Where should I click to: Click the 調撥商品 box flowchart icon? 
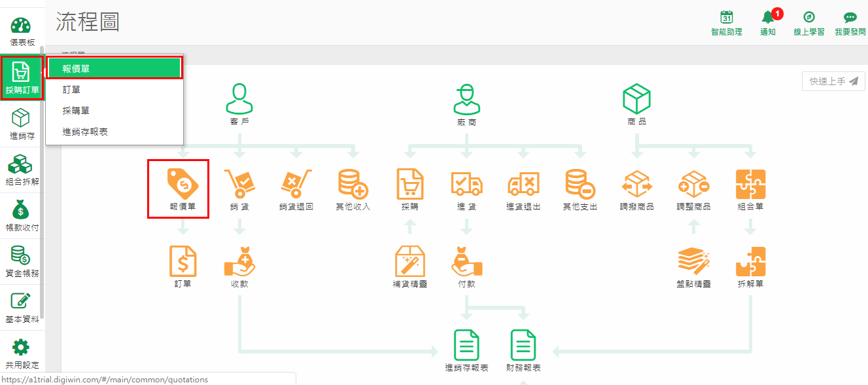click(x=636, y=184)
